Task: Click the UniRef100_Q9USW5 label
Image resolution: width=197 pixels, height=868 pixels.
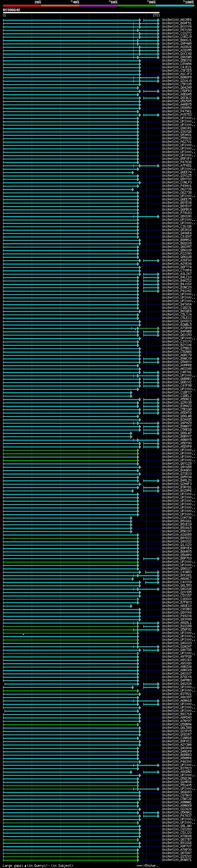Action: click(x=177, y=57)
